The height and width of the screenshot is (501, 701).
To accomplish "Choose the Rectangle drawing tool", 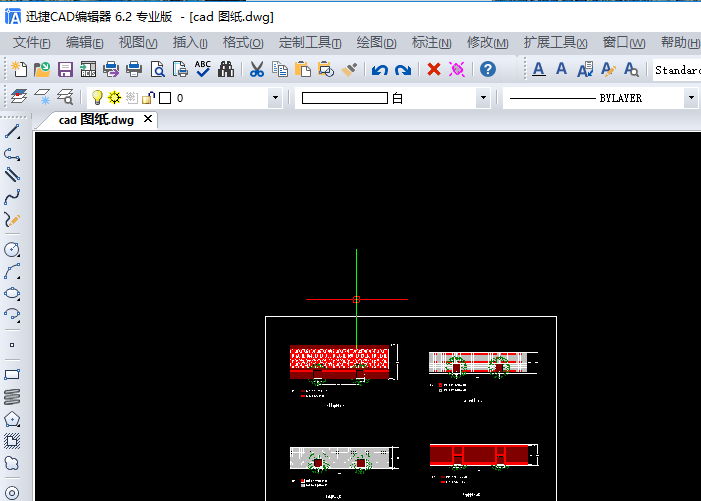I will [12, 374].
